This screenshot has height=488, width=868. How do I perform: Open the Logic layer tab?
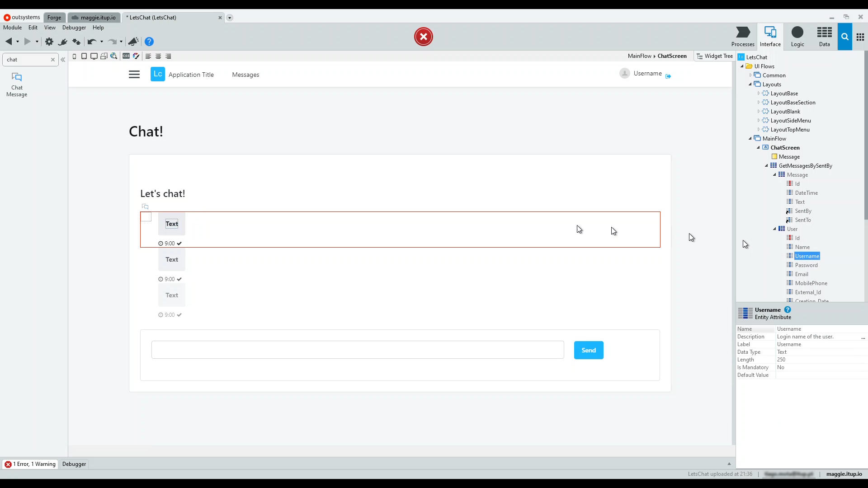point(797,37)
